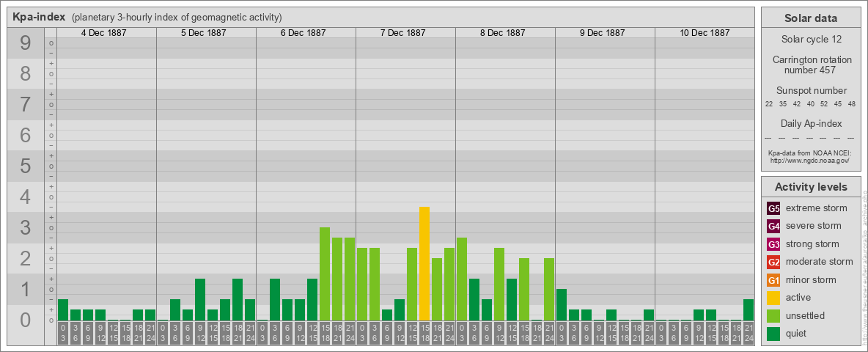Click the 18-21 time slot under 6 Dec

click(x=337, y=334)
